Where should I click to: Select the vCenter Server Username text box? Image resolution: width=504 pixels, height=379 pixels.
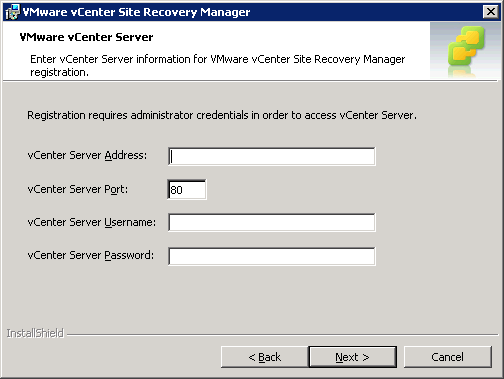(272, 222)
